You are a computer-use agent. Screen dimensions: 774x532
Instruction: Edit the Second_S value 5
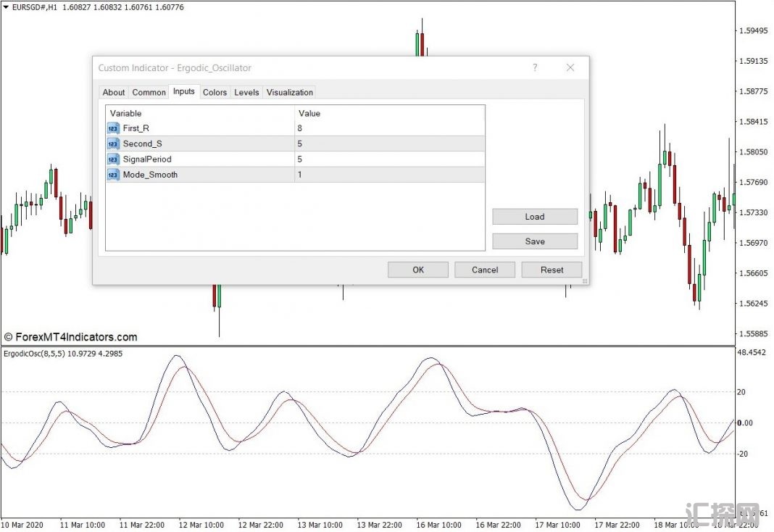point(389,144)
